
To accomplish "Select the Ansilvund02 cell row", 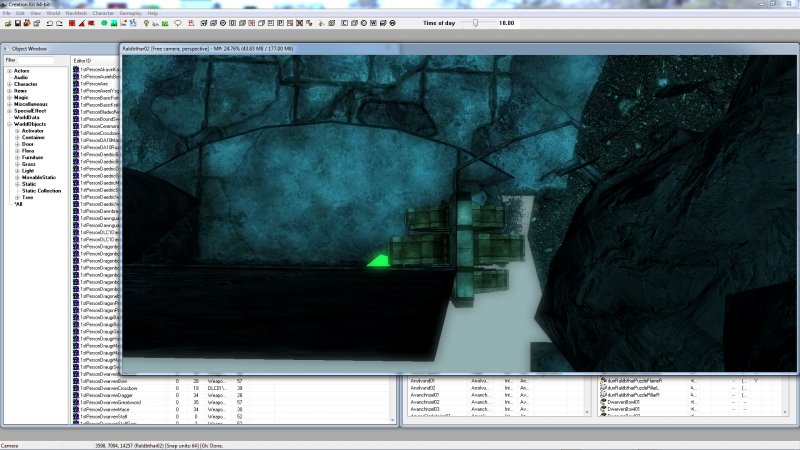I will (495, 388).
